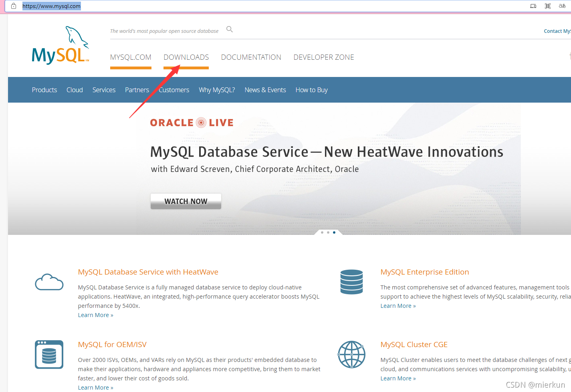
Task: Open the How to Buy menu item
Action: pyautogui.click(x=312, y=90)
